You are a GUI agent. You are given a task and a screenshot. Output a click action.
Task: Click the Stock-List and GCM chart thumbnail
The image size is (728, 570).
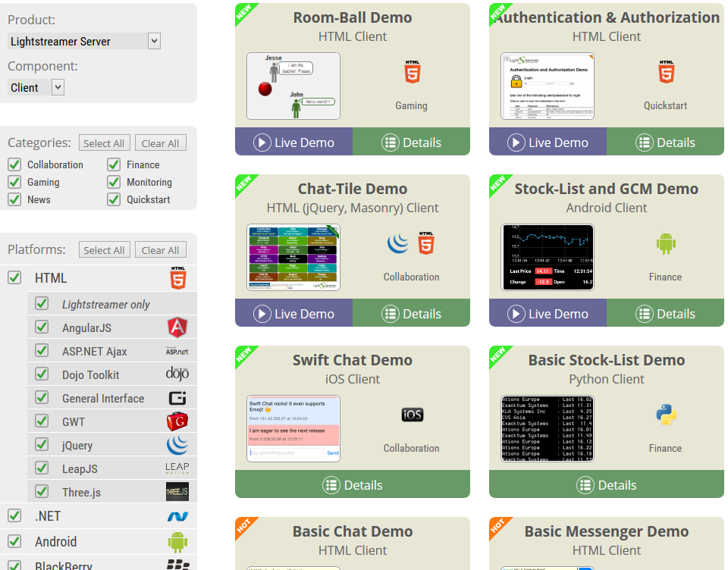(548, 257)
